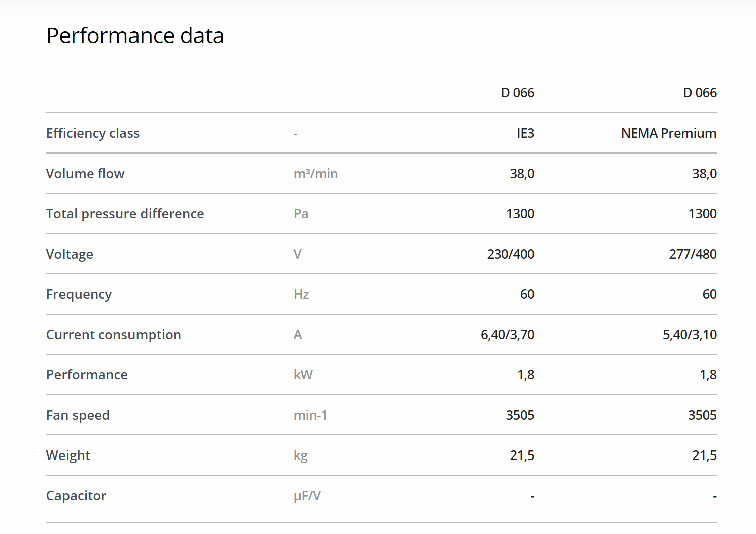Click the "Total pressure difference" label
Viewport: 756px width, 534px height.
click(125, 214)
